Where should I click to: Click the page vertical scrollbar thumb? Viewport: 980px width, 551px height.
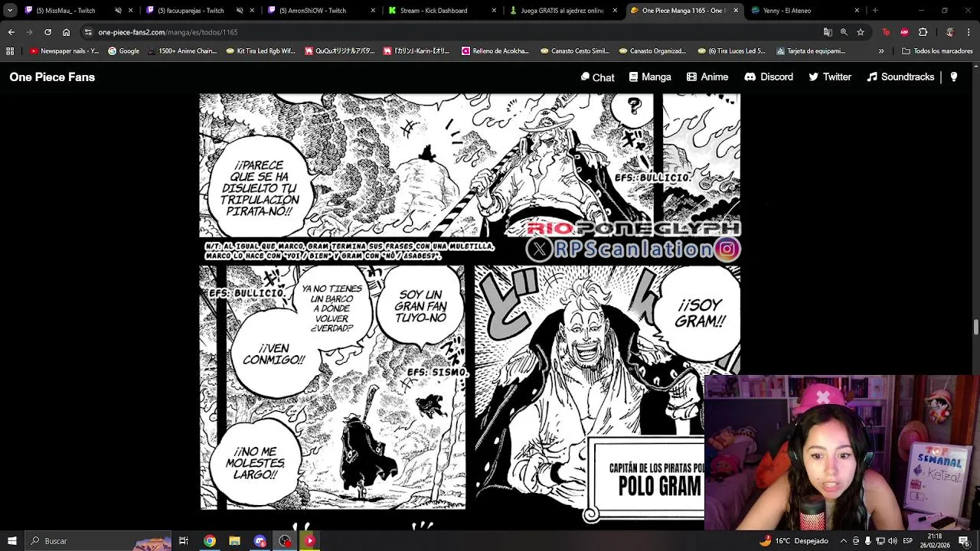point(975,327)
